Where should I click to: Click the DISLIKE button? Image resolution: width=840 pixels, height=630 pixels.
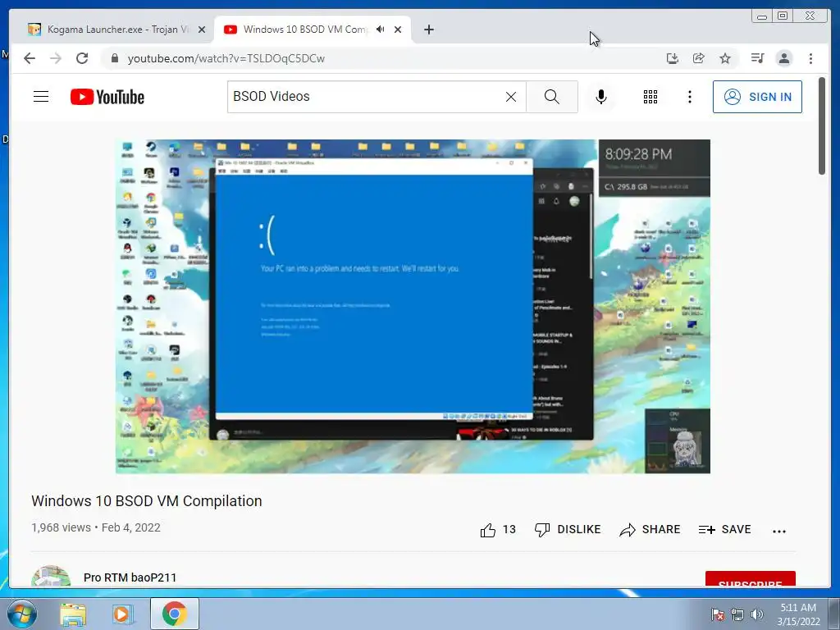click(568, 529)
